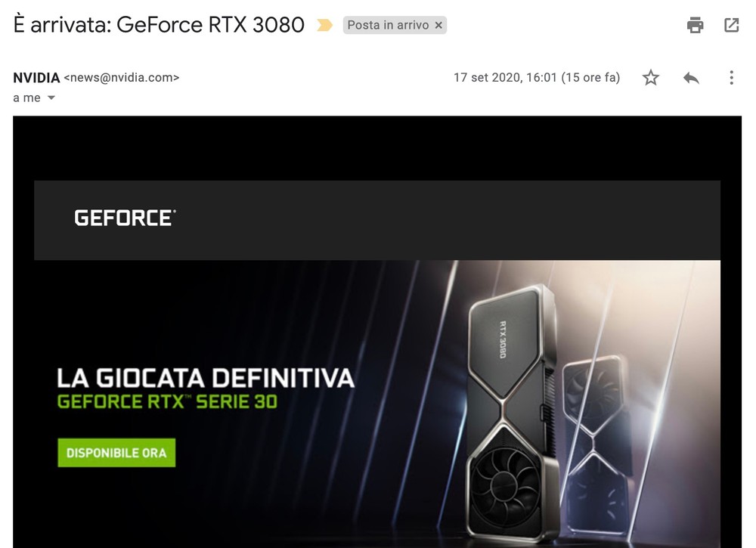The height and width of the screenshot is (548, 756).
Task: Click the LA GIOCATA DEFINITIVA headline
Action: tap(206, 378)
